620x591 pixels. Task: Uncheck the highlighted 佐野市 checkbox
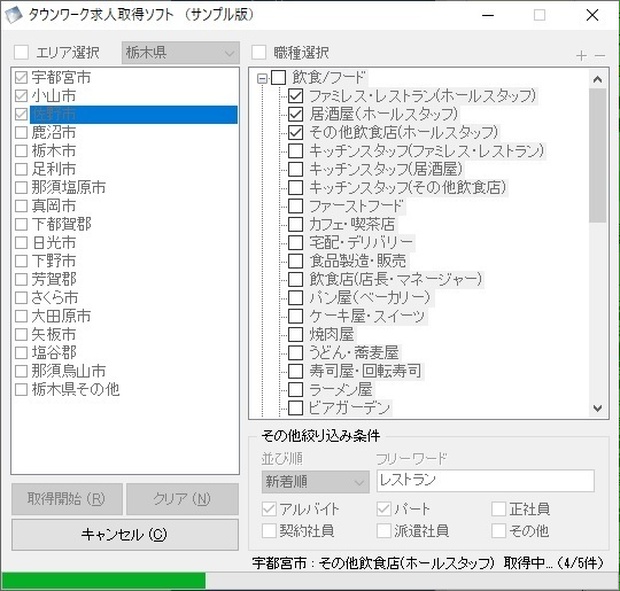21,114
